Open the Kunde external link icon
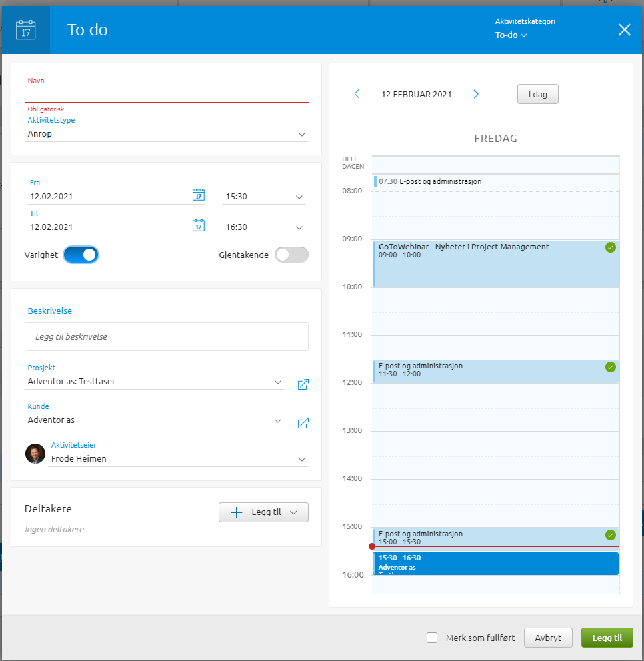The width and height of the screenshot is (644, 661). pos(303,423)
